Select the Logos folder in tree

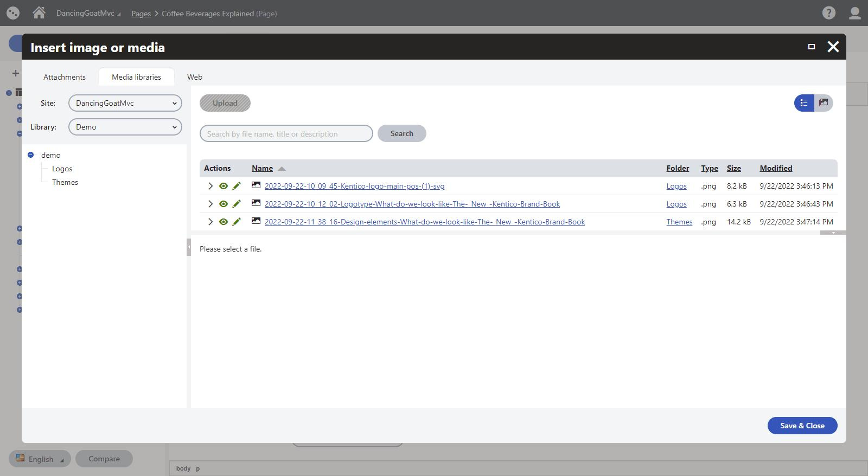point(62,169)
